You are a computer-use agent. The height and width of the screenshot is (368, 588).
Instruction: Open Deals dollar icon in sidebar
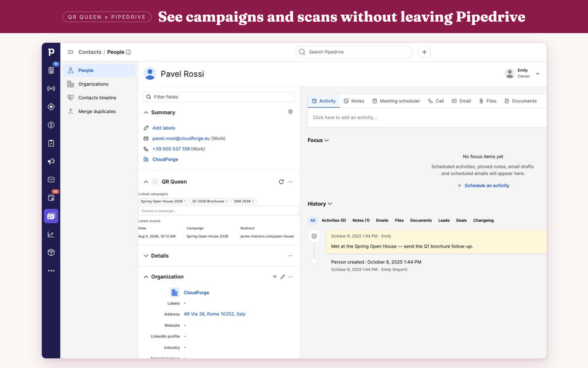point(51,125)
